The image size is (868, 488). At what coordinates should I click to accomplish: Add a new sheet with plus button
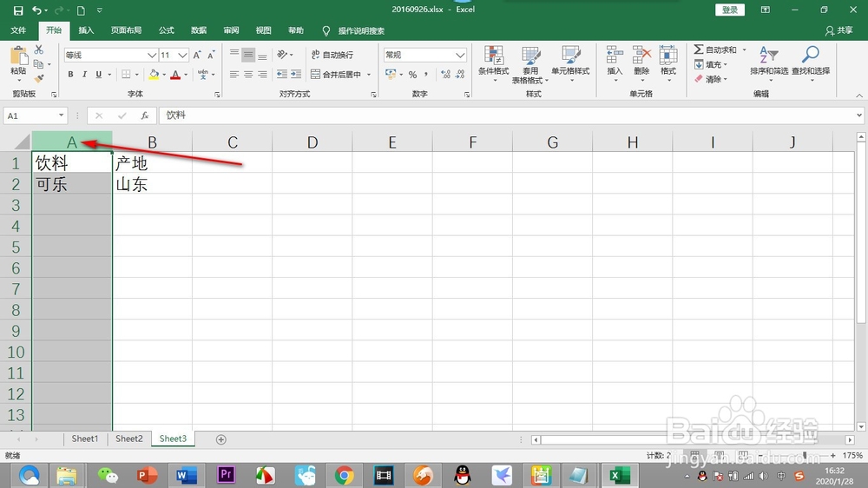click(220, 439)
